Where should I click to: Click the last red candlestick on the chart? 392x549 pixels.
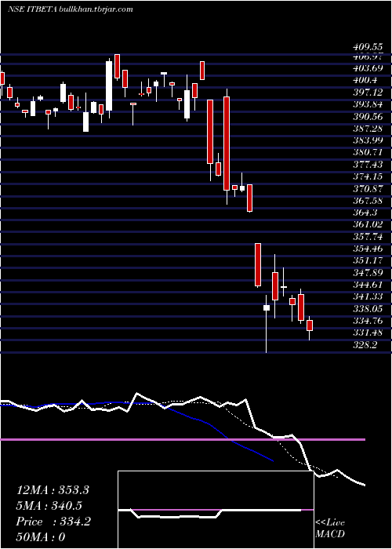(x=310, y=325)
